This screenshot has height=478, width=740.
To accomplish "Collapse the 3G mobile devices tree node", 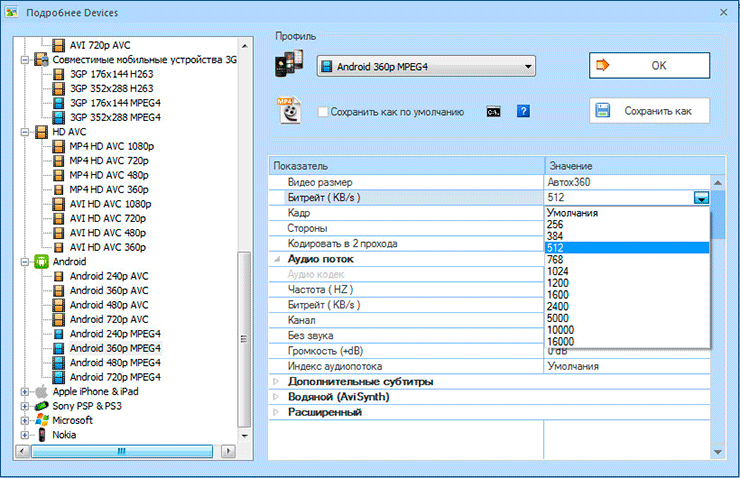I will click(25, 59).
